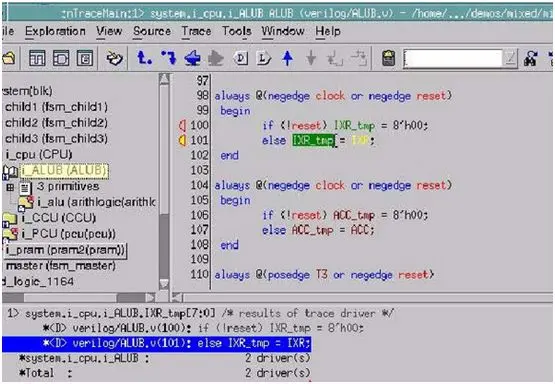Click into the toolbar search text field

point(453,58)
